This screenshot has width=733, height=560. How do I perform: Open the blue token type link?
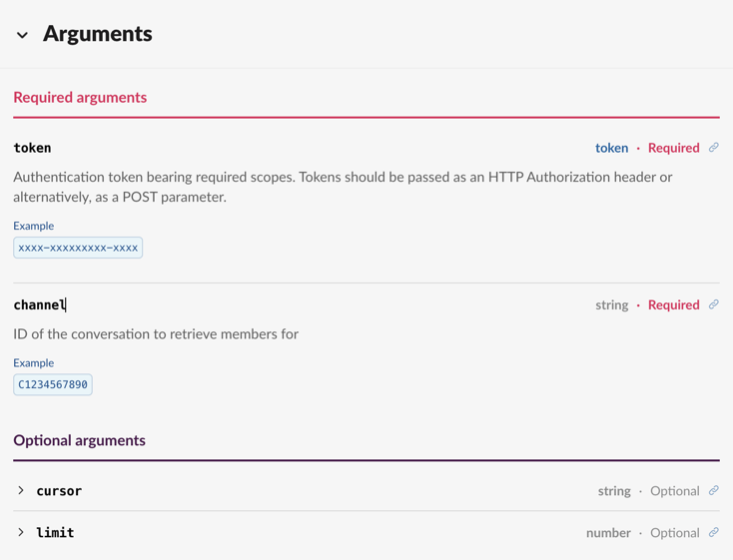pyautogui.click(x=611, y=148)
